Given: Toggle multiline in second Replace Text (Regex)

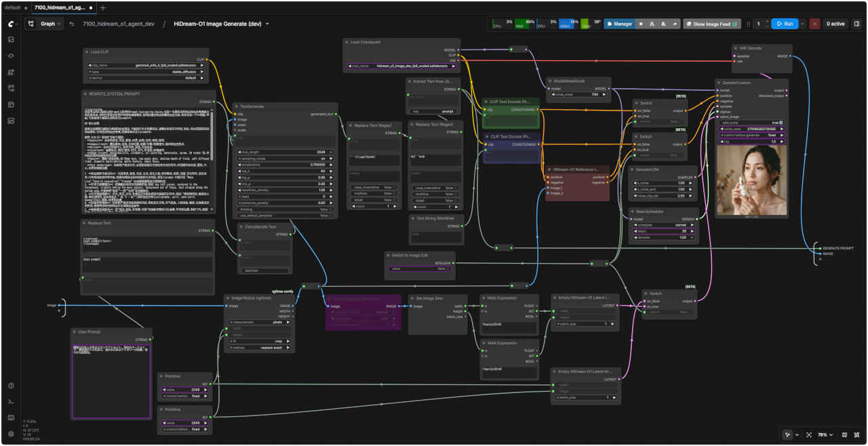Looking at the screenshot, I should point(435,194).
